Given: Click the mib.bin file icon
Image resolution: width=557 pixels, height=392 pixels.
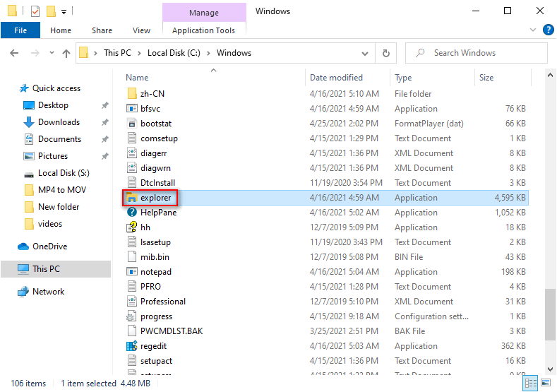Looking at the screenshot, I should tap(132, 256).
